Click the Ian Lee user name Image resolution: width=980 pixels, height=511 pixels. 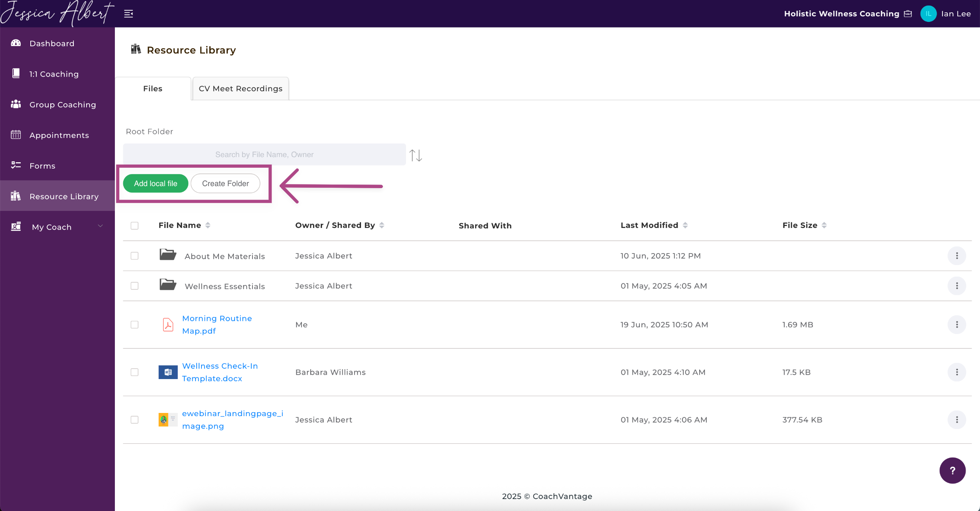point(956,14)
